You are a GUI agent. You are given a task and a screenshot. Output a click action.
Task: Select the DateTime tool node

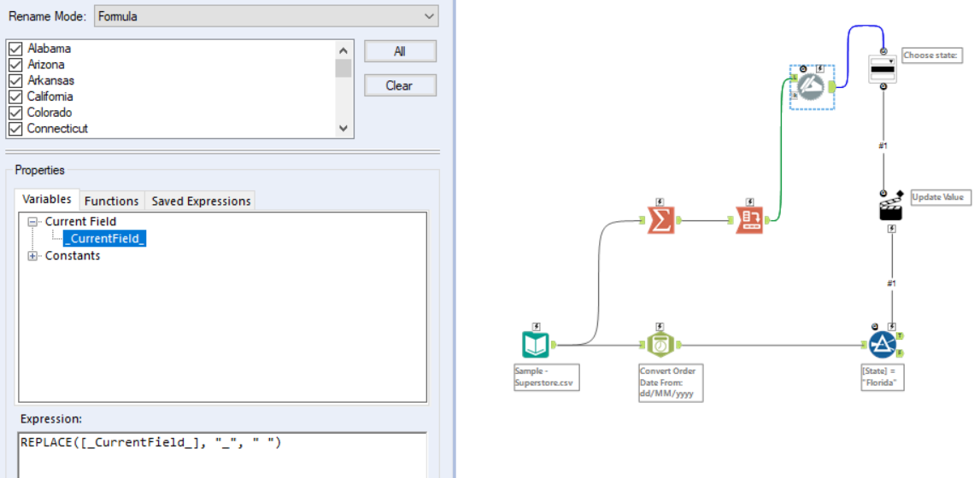(x=660, y=345)
